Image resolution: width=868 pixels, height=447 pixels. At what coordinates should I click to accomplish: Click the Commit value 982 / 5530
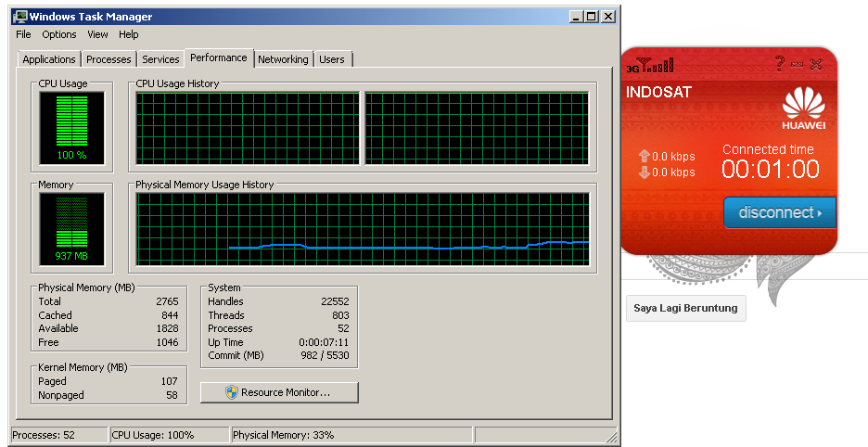(325, 355)
